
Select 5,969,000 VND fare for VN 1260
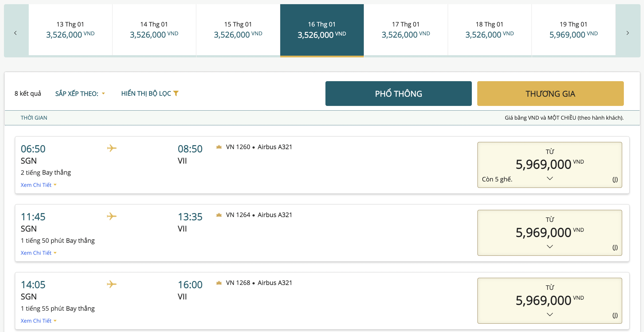(x=549, y=165)
